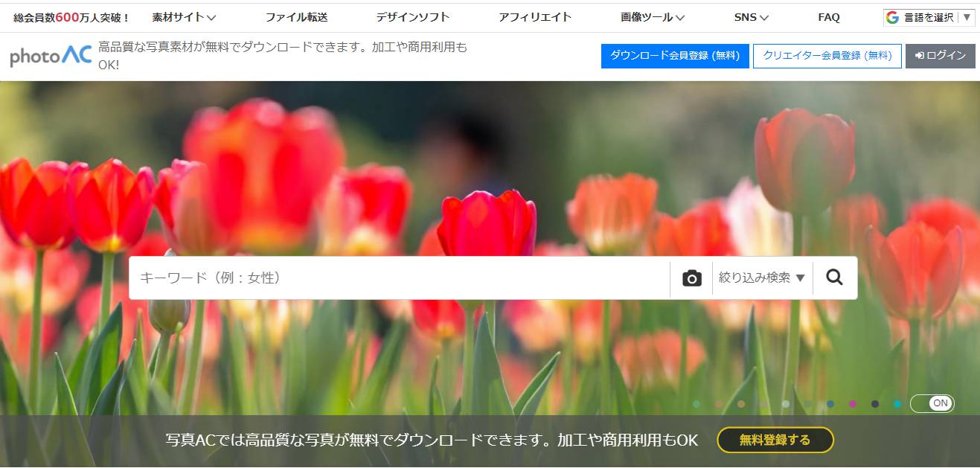Click the 高品質な写真素材が無料で tagline text
This screenshot has height=468, width=980.
[283, 57]
